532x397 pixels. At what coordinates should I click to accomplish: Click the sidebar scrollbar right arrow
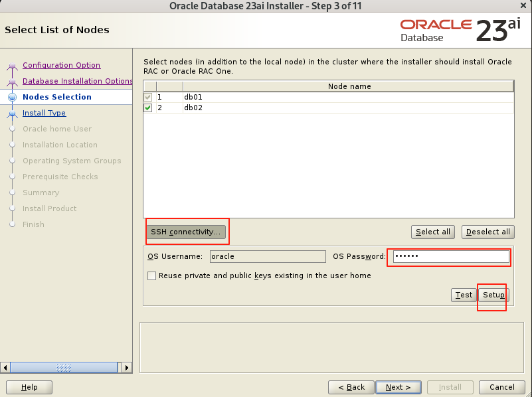[x=127, y=368]
